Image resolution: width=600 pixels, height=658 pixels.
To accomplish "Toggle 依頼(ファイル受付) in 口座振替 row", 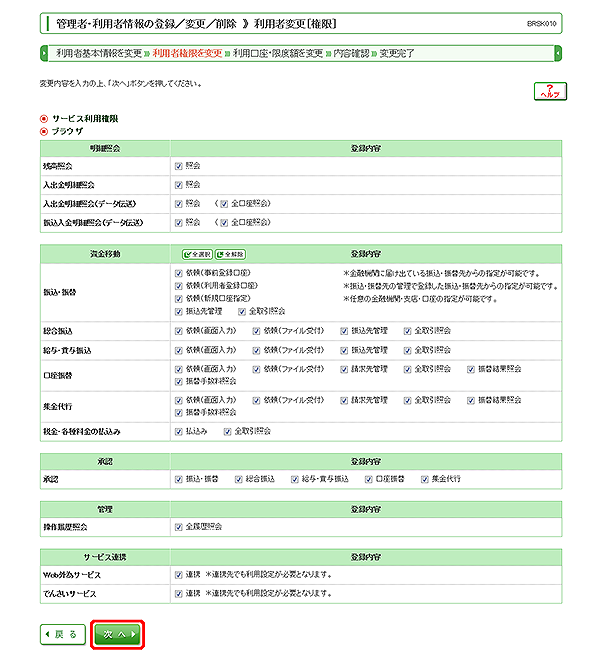I will [256, 369].
